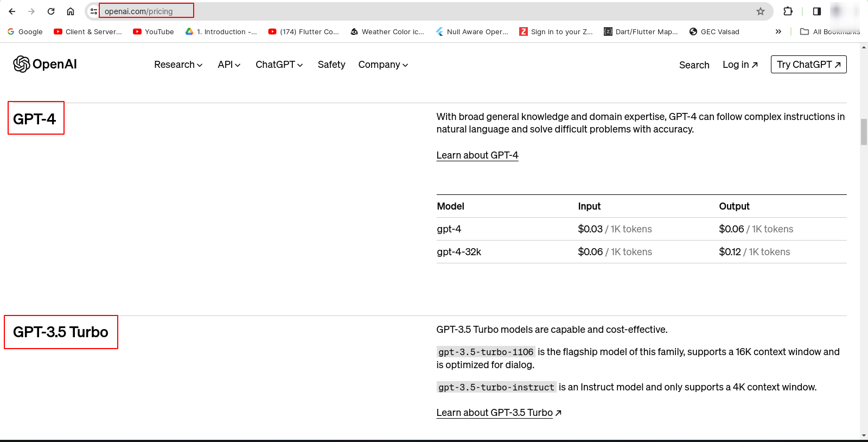The width and height of the screenshot is (868, 442).
Task: Click the Output column header
Action: point(735,206)
